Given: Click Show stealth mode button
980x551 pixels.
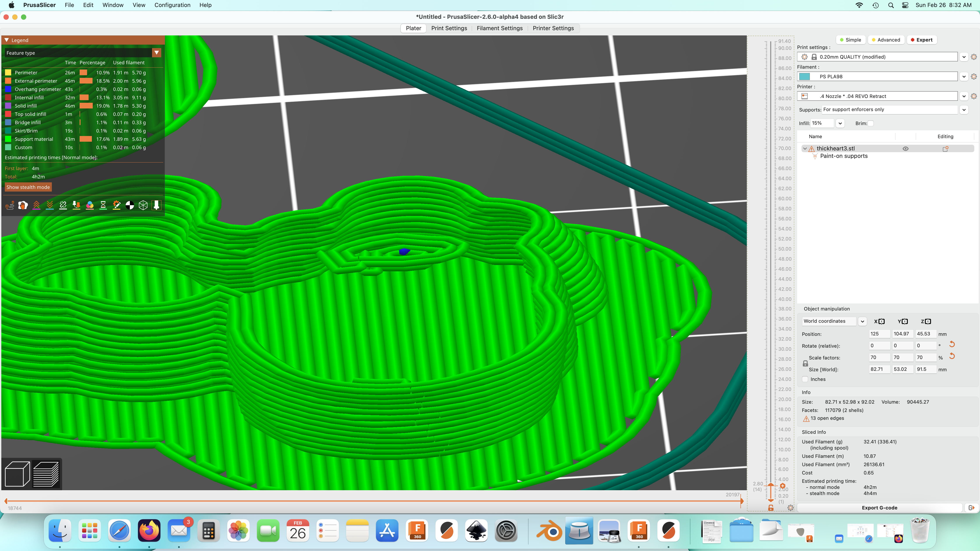Looking at the screenshot, I should point(28,187).
